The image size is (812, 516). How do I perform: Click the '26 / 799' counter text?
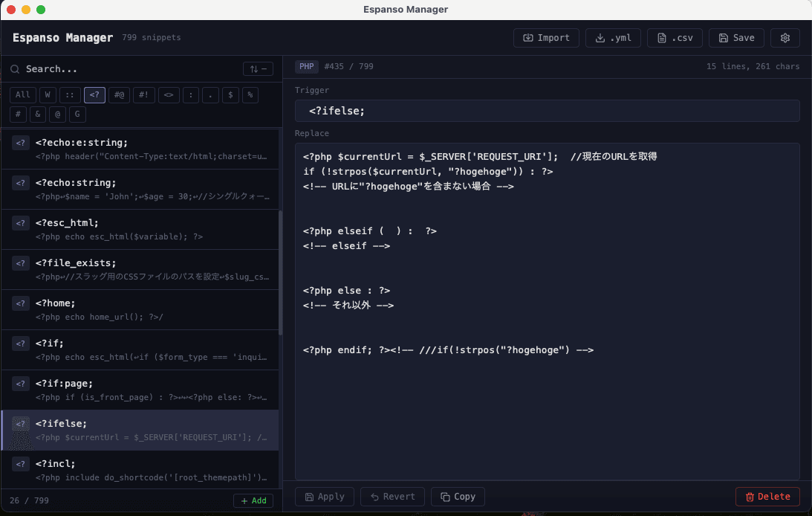pos(29,500)
